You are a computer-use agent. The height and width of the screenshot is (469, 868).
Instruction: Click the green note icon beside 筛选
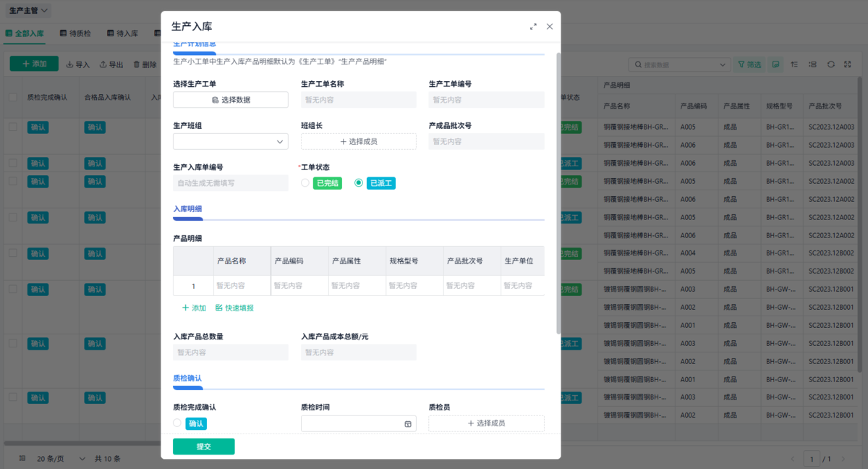(775, 64)
